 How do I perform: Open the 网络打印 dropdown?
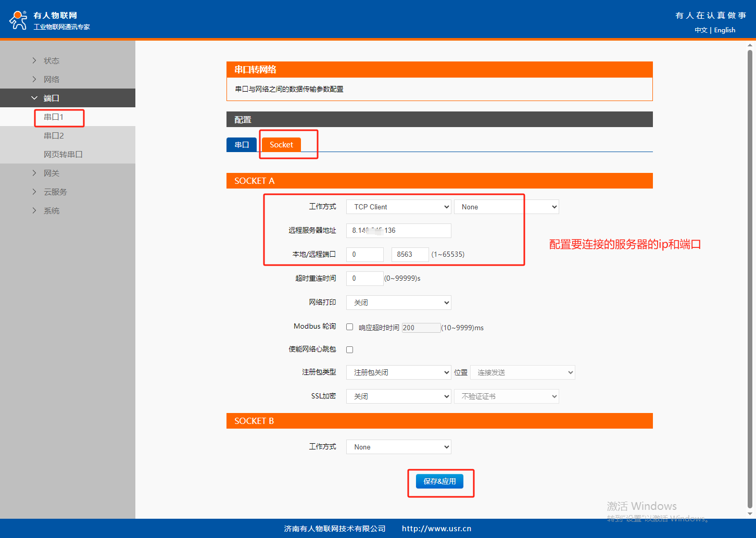[x=398, y=303]
